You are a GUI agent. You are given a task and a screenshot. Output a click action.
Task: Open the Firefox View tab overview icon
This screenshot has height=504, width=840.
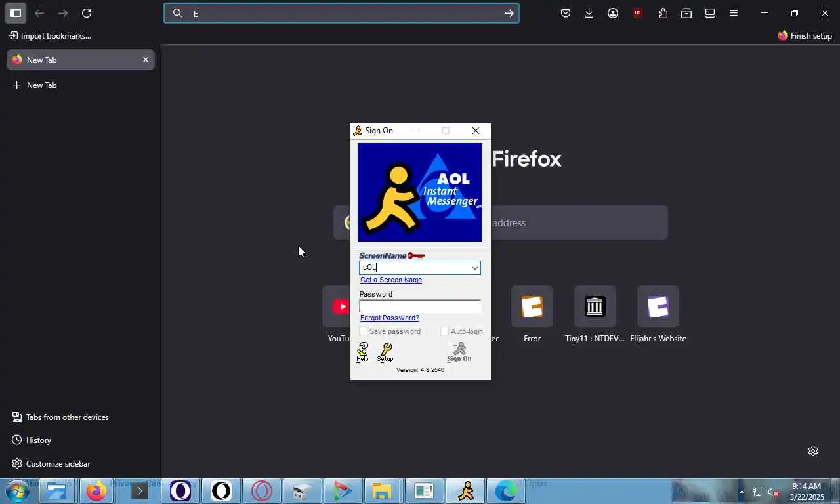point(686,13)
